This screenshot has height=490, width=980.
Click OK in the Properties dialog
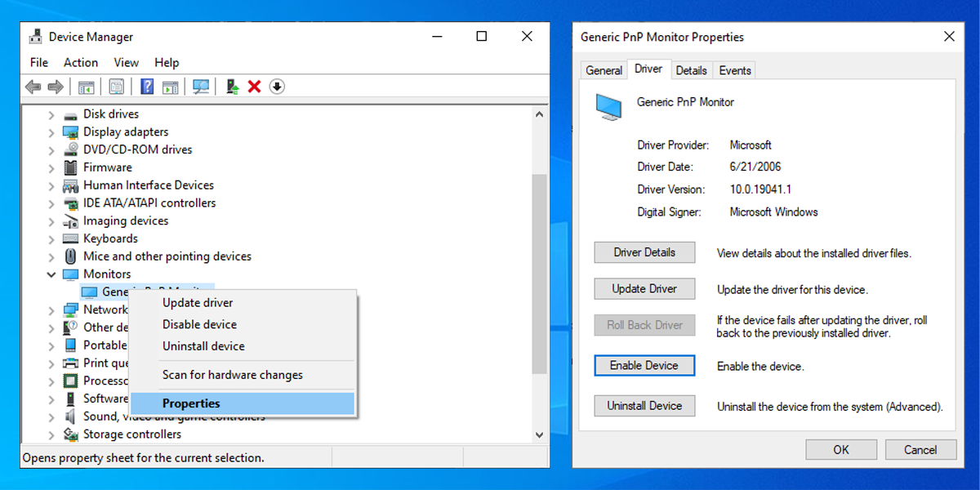pos(841,449)
